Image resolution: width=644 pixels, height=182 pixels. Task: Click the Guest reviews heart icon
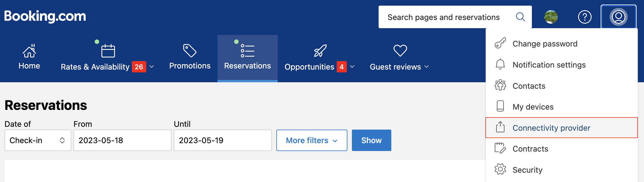point(400,51)
